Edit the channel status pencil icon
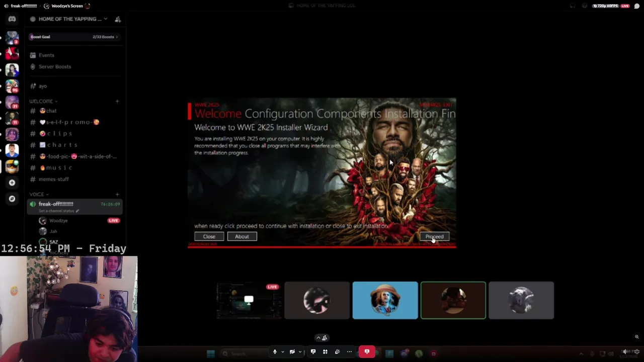Viewport: 644px width, 362px height. point(77,211)
